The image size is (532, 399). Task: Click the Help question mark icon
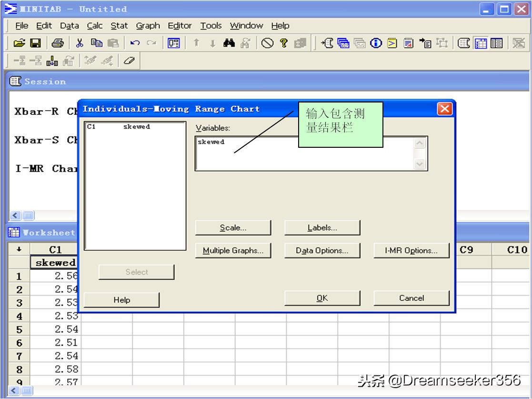click(x=284, y=43)
